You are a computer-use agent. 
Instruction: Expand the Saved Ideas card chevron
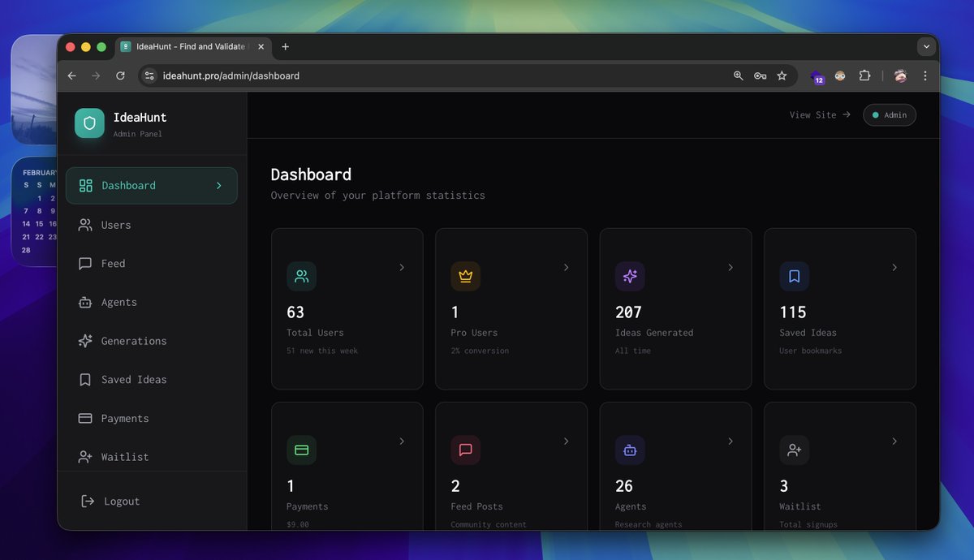894,267
